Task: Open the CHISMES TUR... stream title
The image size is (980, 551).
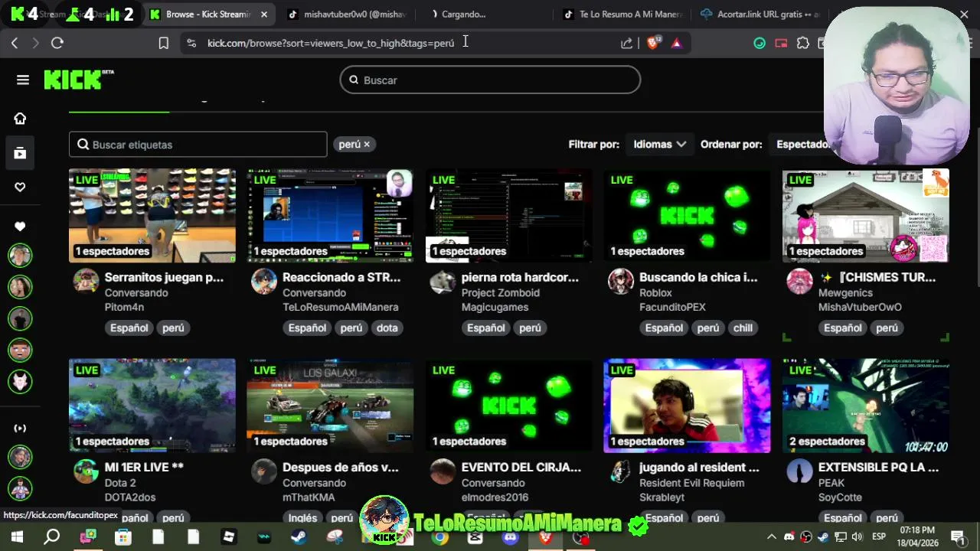Action: click(x=877, y=277)
